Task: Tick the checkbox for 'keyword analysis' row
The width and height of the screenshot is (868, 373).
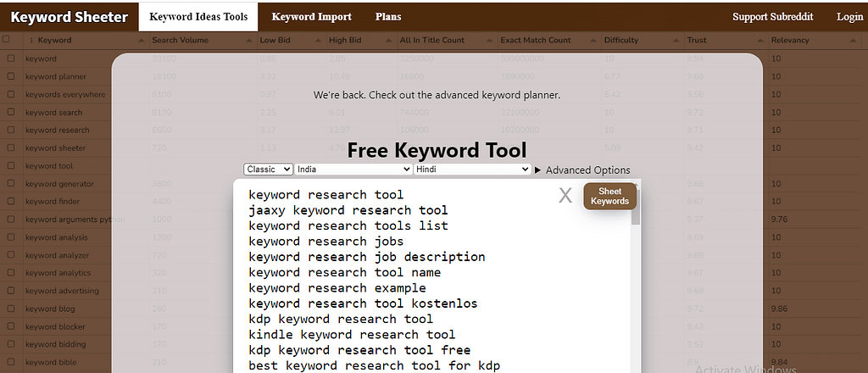Action: pyautogui.click(x=11, y=237)
